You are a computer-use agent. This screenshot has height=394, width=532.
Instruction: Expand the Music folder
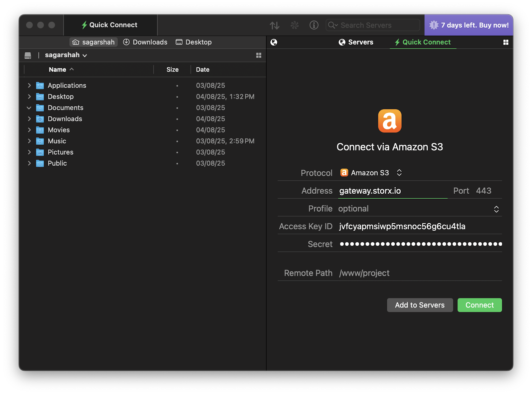[29, 141]
